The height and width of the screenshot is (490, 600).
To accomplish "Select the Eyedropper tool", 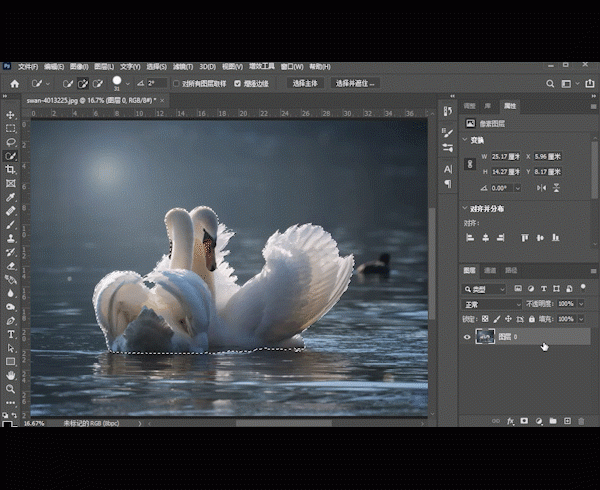I will click(x=11, y=197).
